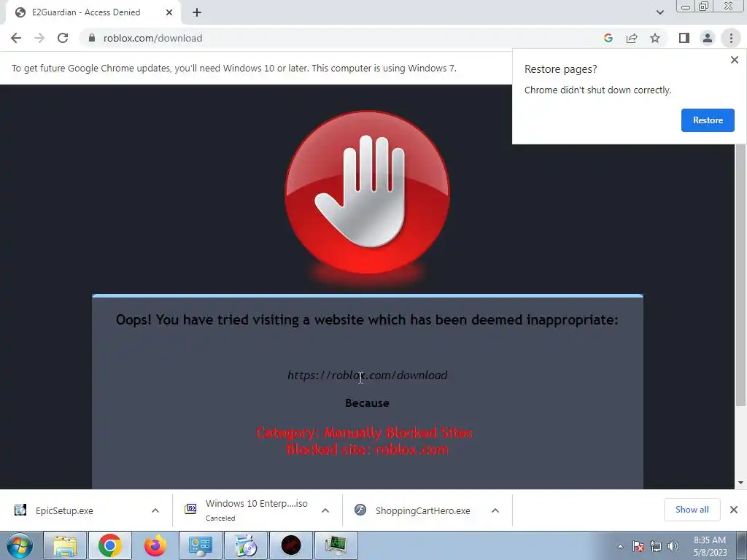Click the blocked URL https://roblox.com/download

click(x=368, y=376)
